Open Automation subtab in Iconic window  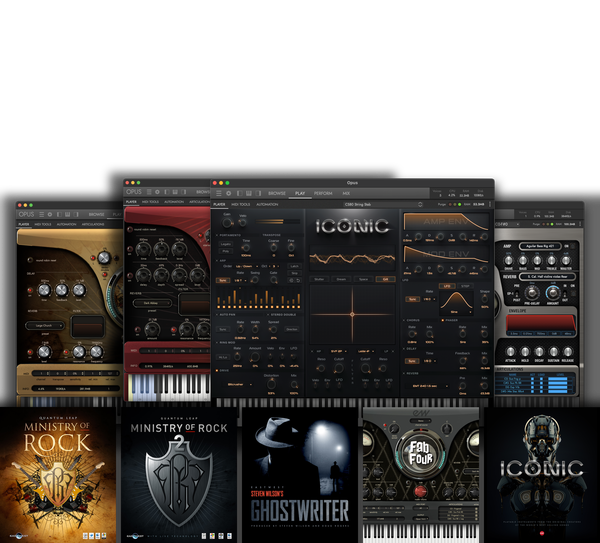[x=267, y=204]
